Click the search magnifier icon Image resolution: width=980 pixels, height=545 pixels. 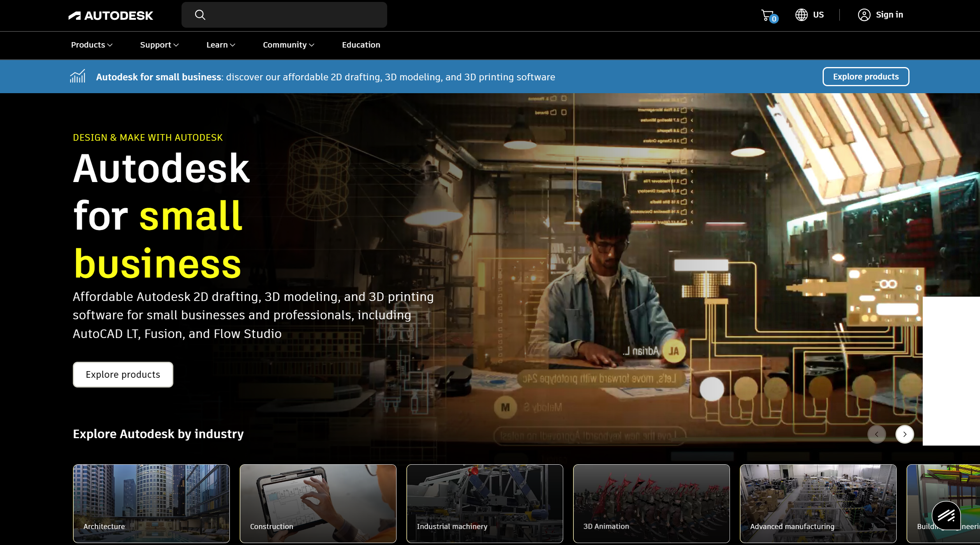(200, 15)
